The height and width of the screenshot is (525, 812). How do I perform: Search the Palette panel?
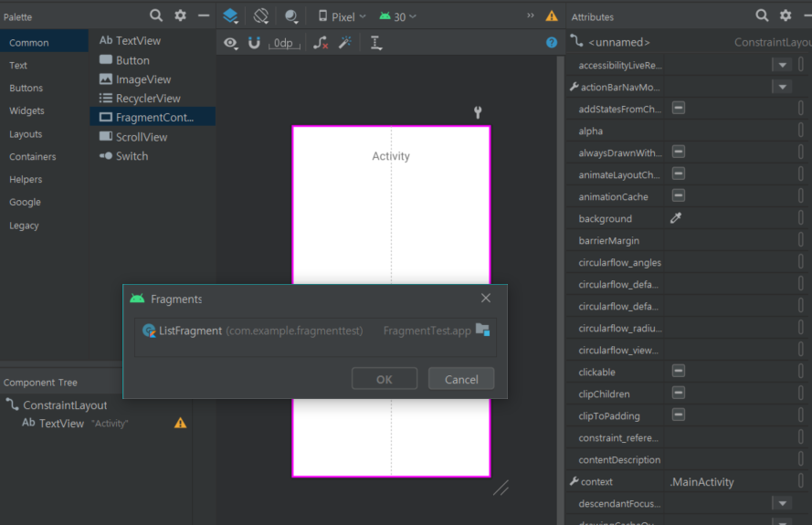[156, 16]
